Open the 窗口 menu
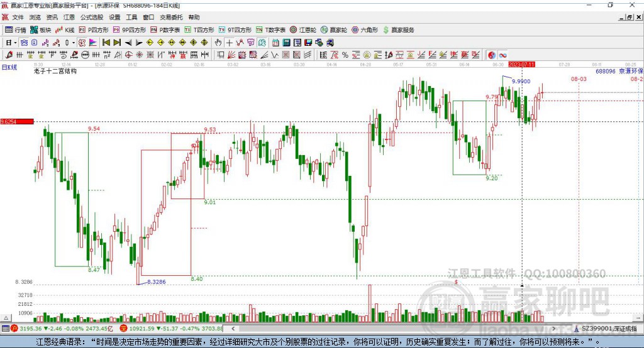 (148, 17)
